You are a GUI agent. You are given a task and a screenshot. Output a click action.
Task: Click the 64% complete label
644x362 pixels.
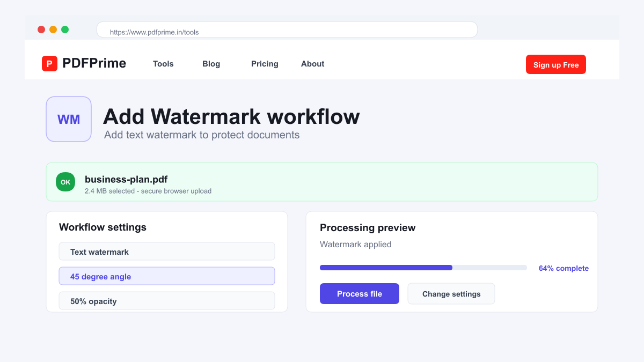point(563,268)
